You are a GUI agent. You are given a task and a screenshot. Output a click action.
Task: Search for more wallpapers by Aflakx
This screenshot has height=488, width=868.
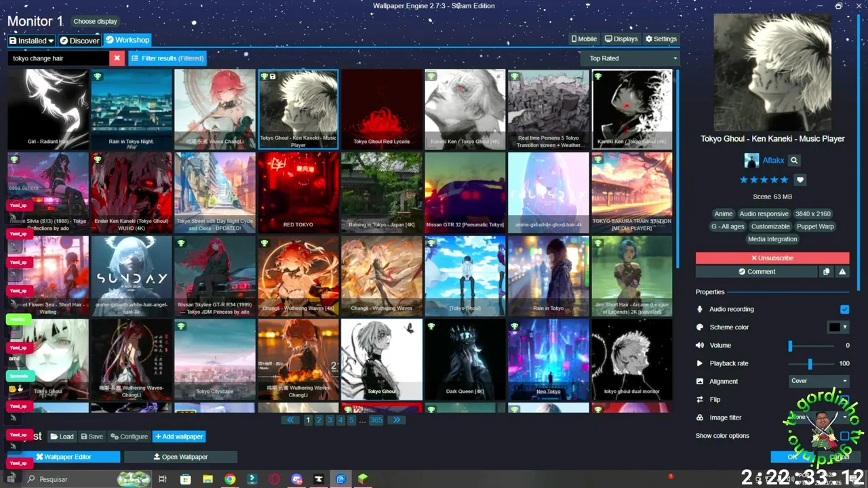(794, 161)
